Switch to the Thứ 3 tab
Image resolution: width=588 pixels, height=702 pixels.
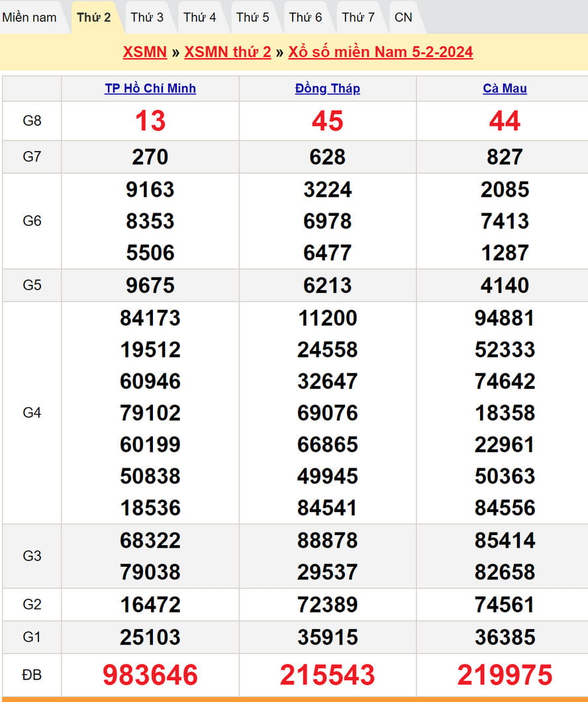[147, 17]
